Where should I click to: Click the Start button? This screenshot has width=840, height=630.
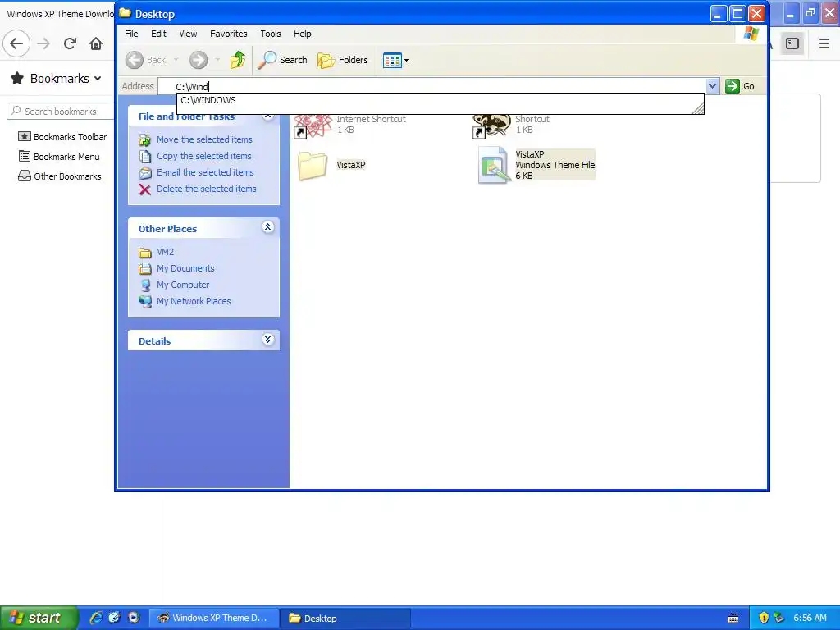[38, 618]
